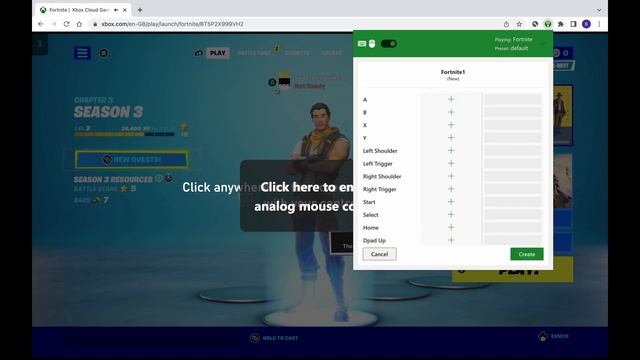The height and width of the screenshot is (360, 640).
Task: Click the empty secondary slot for A
Action: point(513,99)
